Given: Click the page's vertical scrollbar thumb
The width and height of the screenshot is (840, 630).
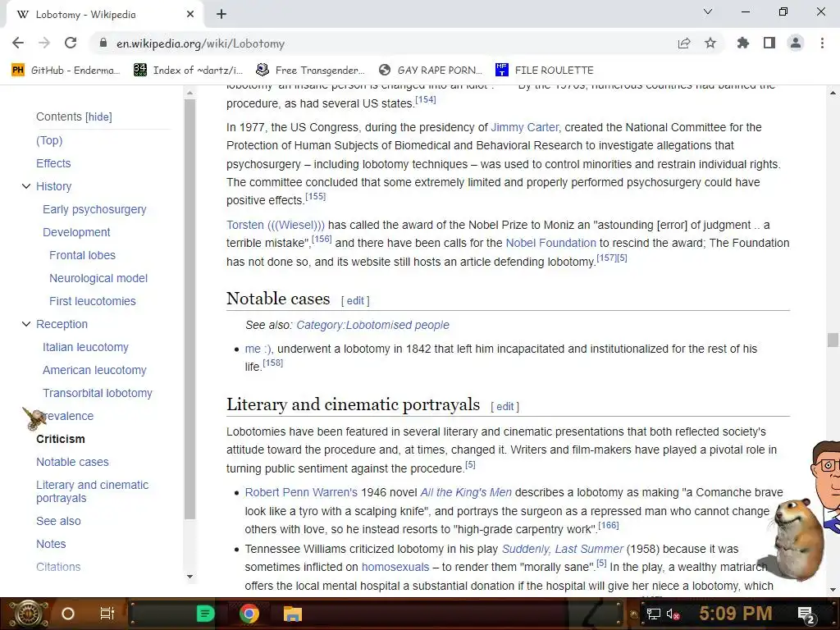Looking at the screenshot, I should click(833, 340).
